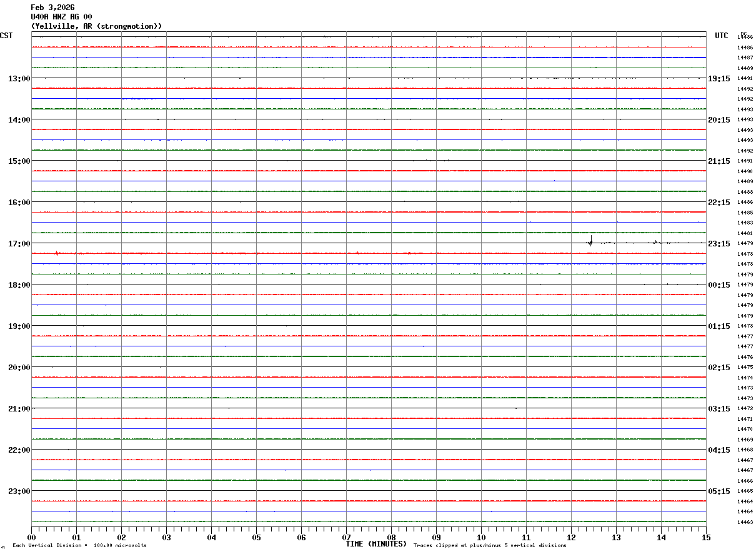Select the 17:00 CST row label
The height and width of the screenshot is (554, 756).
(19, 244)
